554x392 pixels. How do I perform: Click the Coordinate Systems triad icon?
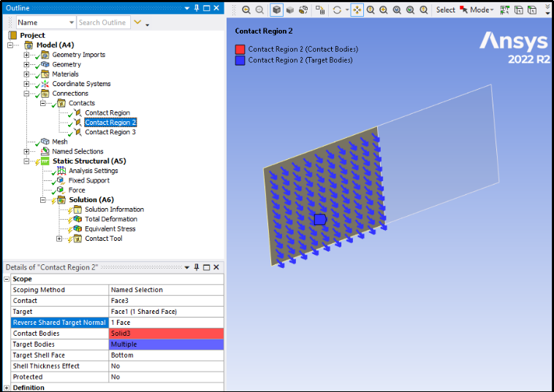(x=45, y=84)
